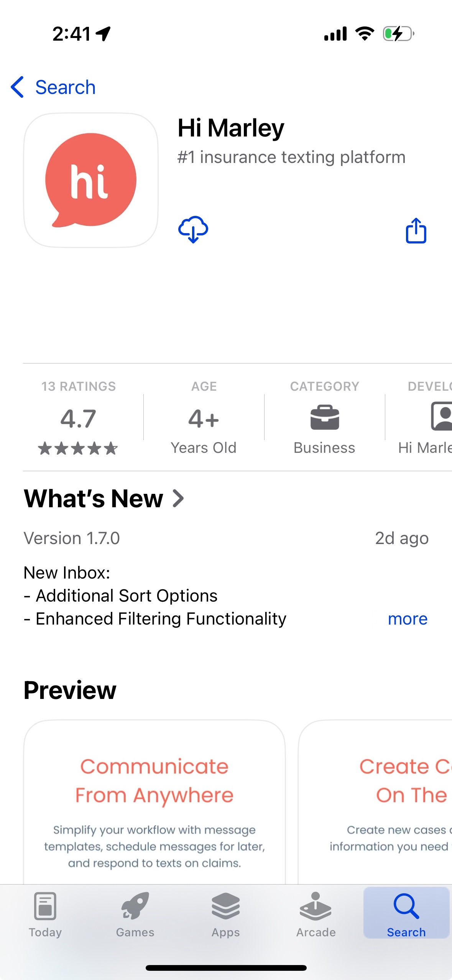Screen dimensions: 452x980
Task: Tap the 4+ age rating
Action: tap(204, 419)
